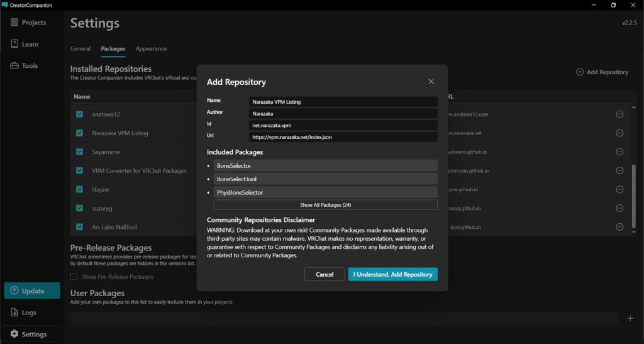Click the Update button in the sidebar
The width and height of the screenshot is (644, 344).
32,291
